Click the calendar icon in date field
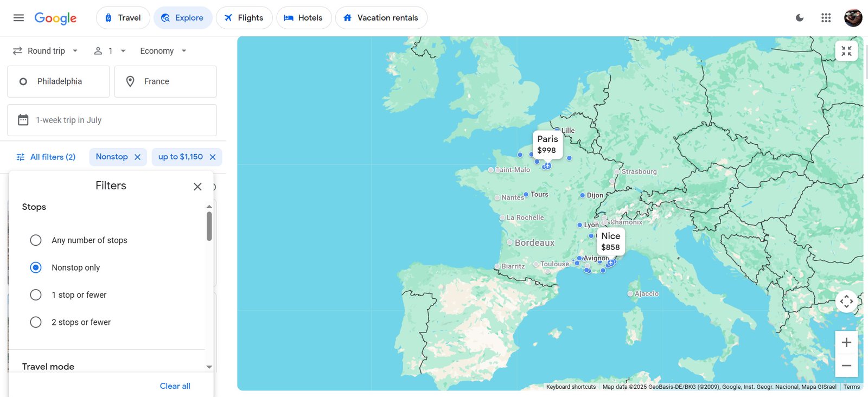The image size is (868, 397). click(23, 120)
